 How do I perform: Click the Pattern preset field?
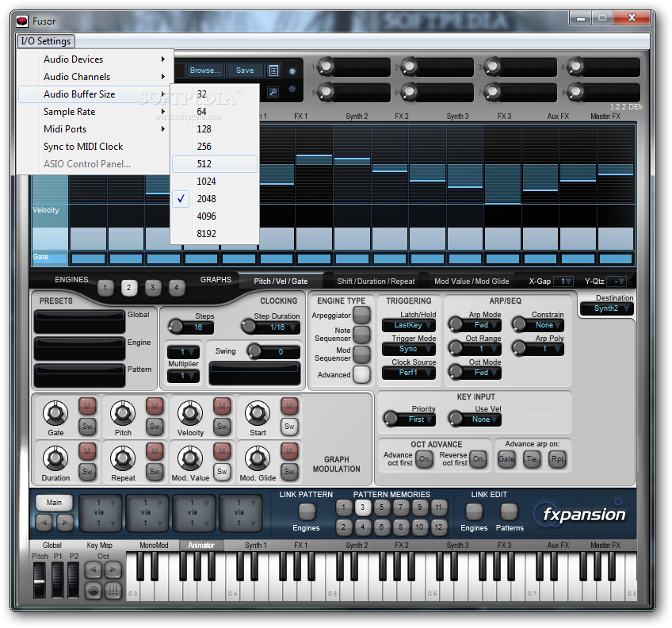tap(80, 375)
